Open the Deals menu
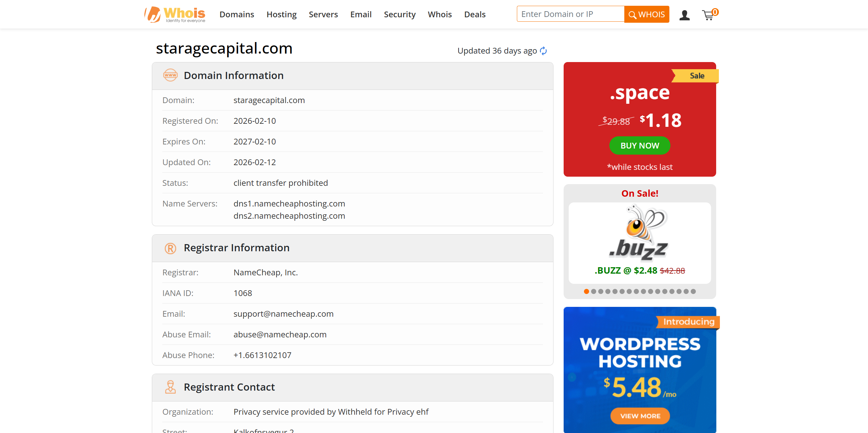This screenshot has width=868, height=433. click(475, 15)
